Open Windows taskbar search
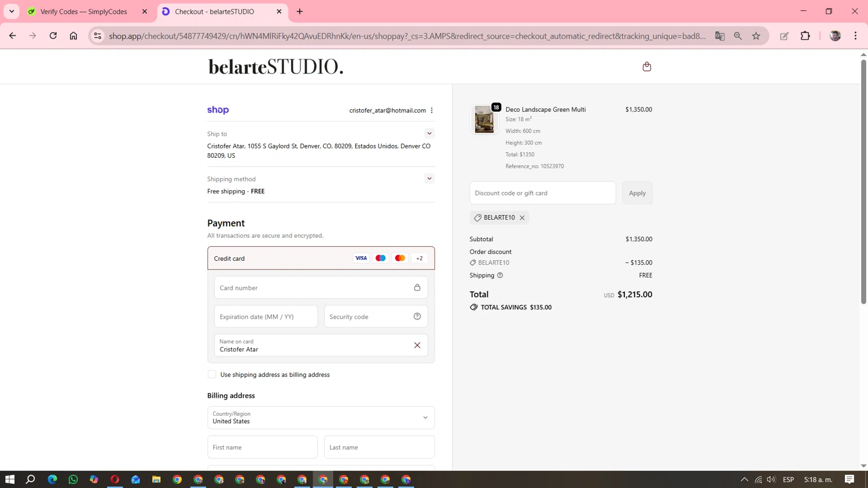This screenshot has height=488, width=868. (x=31, y=479)
